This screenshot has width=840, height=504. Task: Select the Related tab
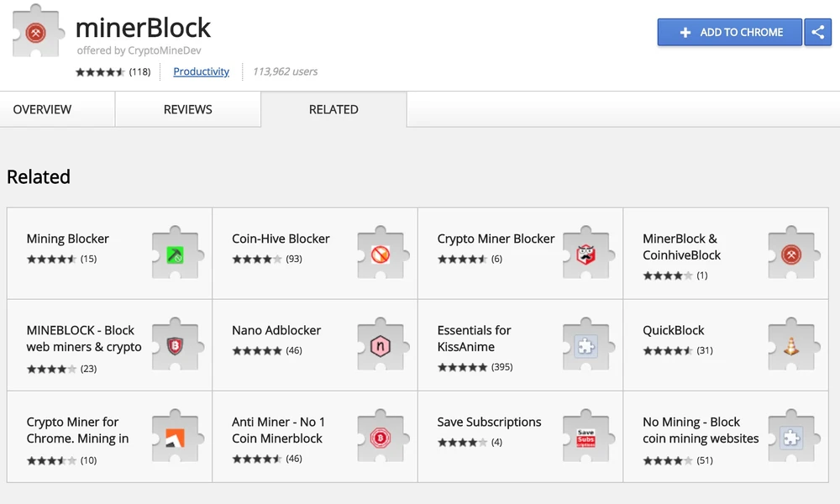[x=333, y=109]
